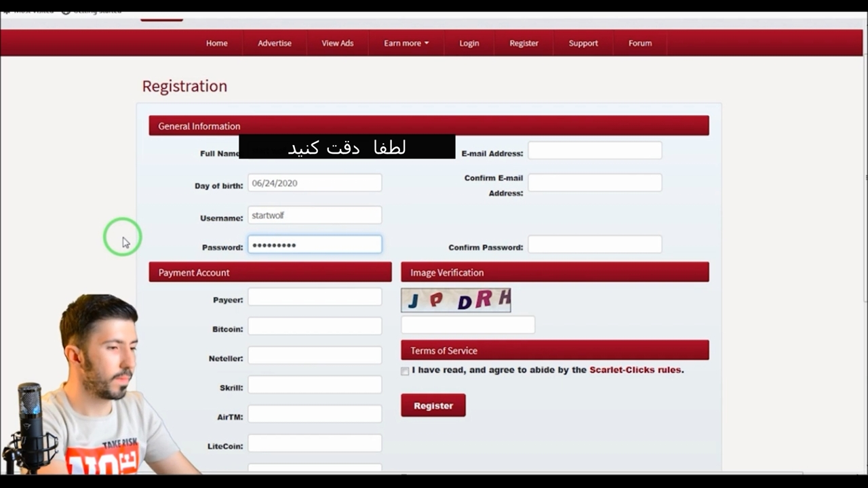Click the captcha verification image

click(x=456, y=300)
